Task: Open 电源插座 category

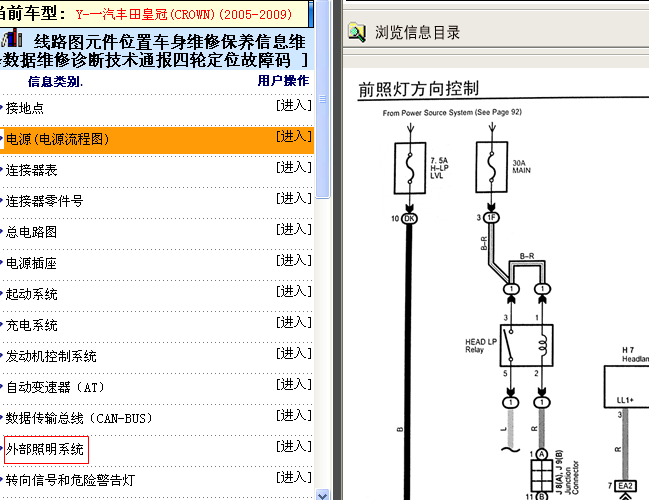Action: 31,264
